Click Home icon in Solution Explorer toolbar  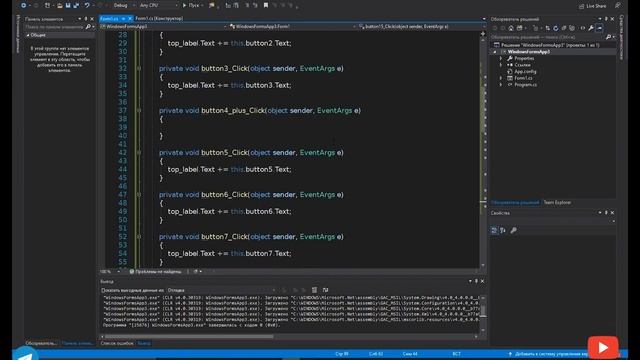[511, 28]
